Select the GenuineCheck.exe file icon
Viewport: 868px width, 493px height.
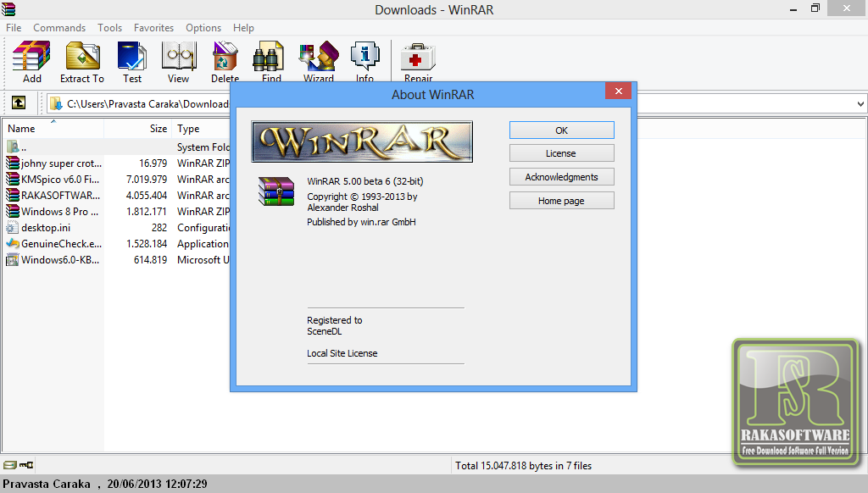pos(13,243)
